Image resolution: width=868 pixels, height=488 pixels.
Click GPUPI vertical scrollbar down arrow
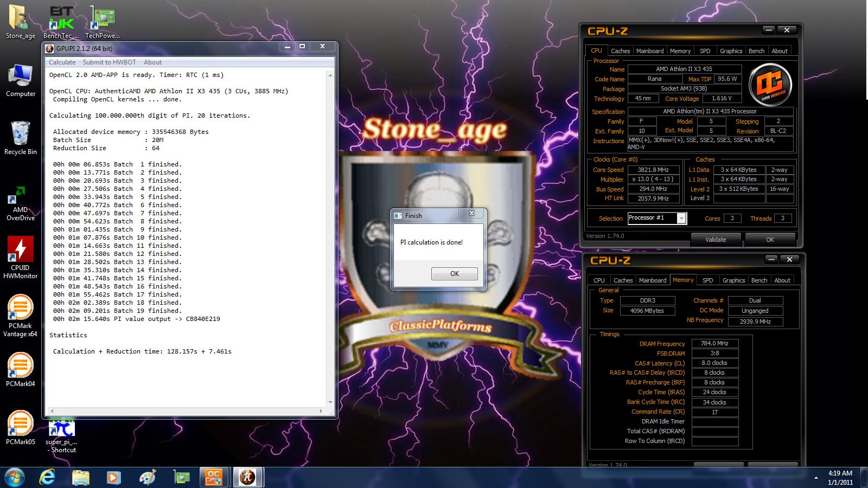(330, 402)
